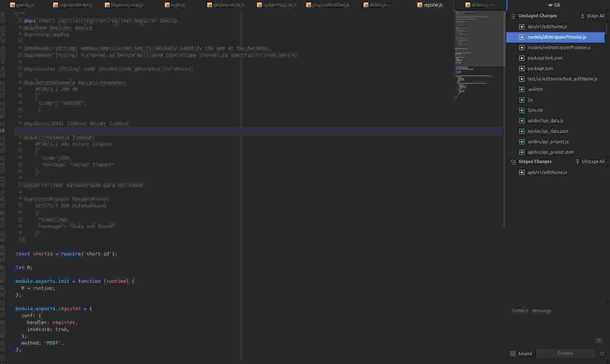Click the added-file icon beside .eslintrc
The height and width of the screenshot is (364, 610).
(522, 89)
